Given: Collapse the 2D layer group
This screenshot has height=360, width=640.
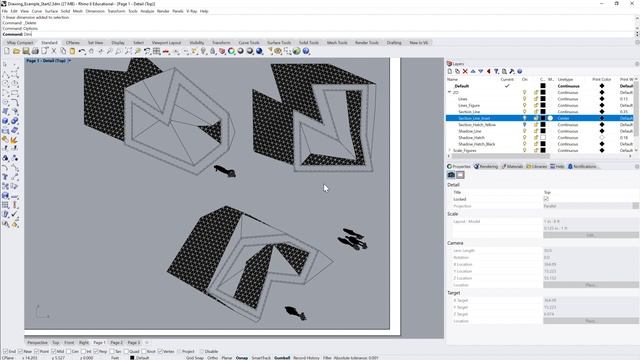Looking at the screenshot, I should point(449,92).
